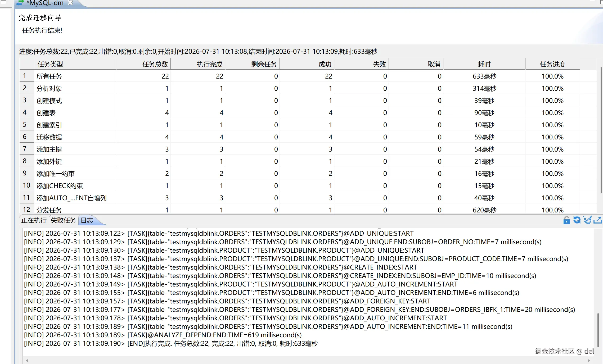This screenshot has width=603, height=364.
Task: Click the 100.0% progress for 创建索引 row
Action: point(552,125)
